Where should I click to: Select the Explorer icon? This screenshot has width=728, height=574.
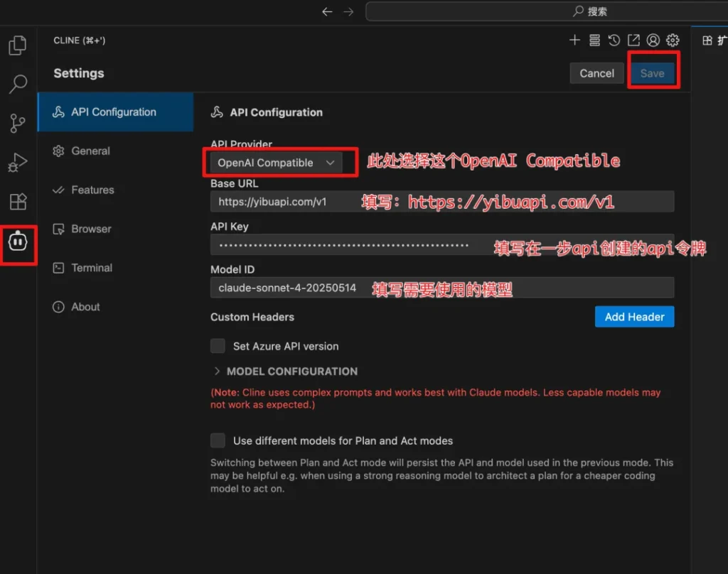18,45
